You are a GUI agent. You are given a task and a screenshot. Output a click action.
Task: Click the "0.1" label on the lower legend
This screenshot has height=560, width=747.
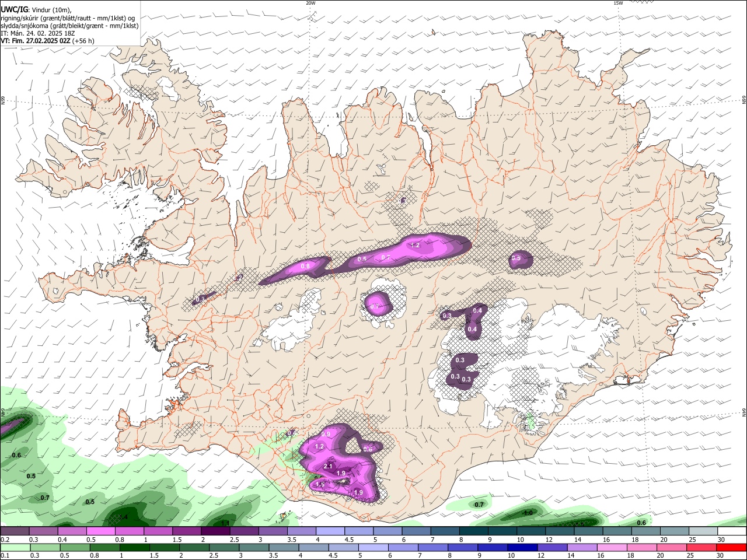(x=5, y=556)
